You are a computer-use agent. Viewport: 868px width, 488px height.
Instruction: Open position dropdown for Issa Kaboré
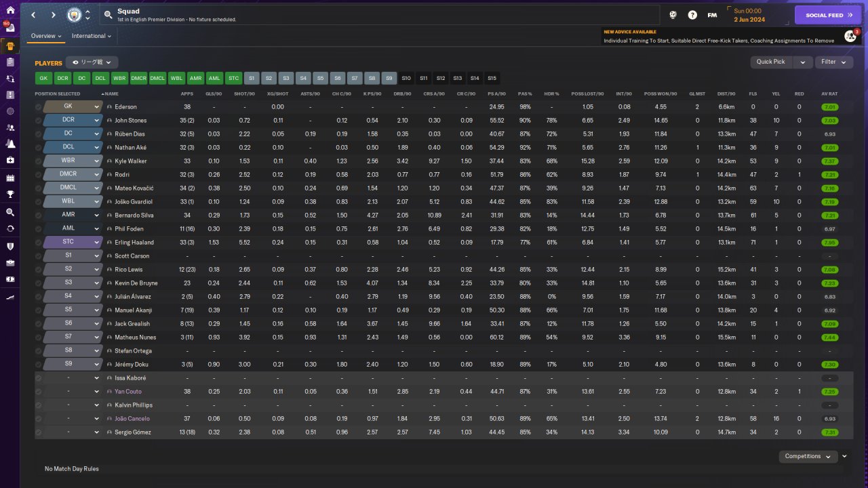(x=72, y=378)
